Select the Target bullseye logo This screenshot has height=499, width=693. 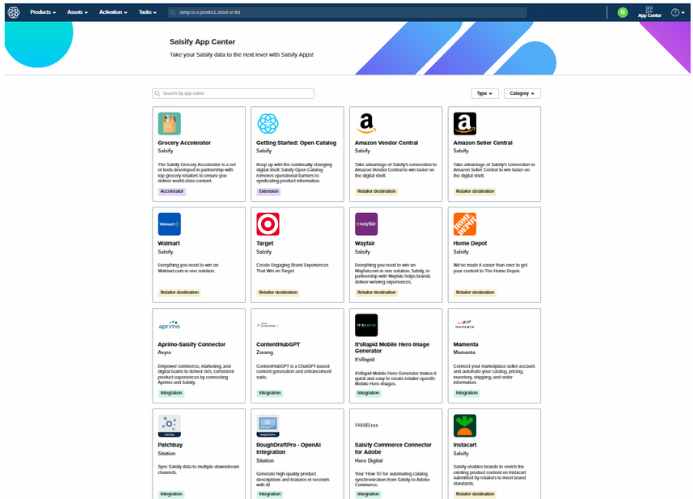click(268, 223)
